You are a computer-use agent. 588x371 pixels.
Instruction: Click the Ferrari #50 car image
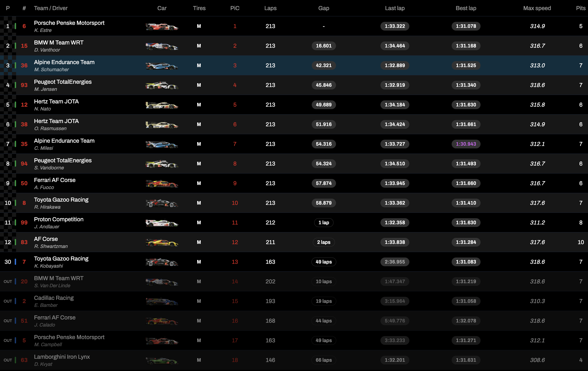tap(162, 184)
